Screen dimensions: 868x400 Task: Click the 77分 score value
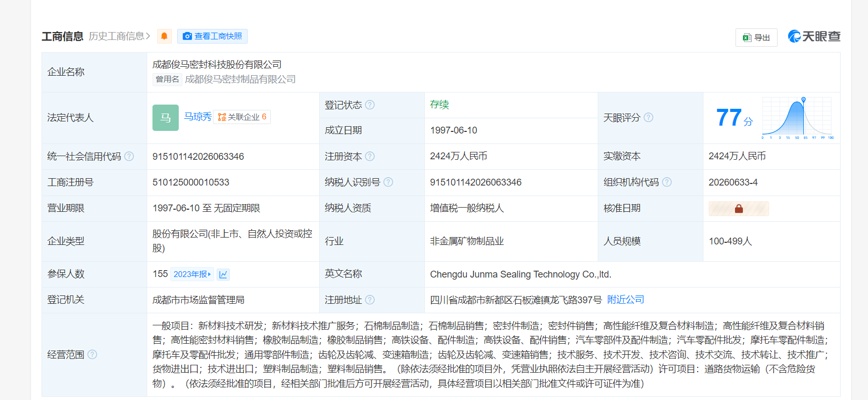pos(734,118)
